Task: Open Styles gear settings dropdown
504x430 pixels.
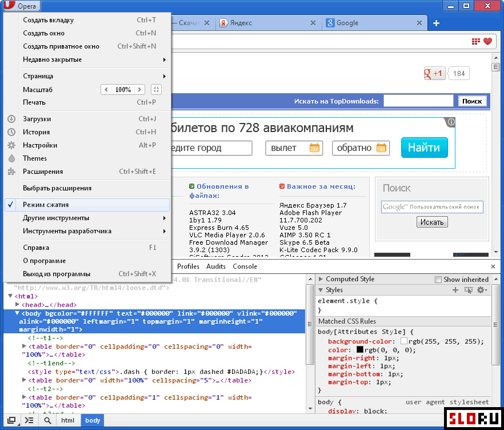Action: pyautogui.click(x=482, y=290)
